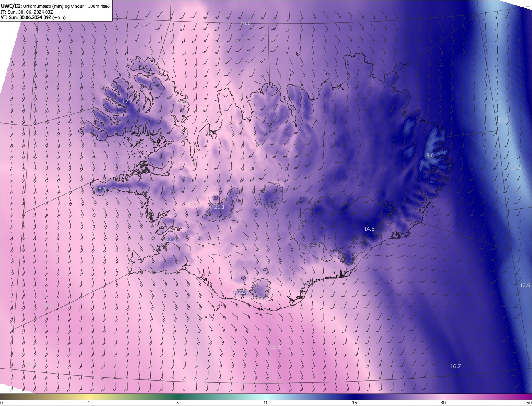The image size is (532, 406).
Task: Click the 10 tick label on color scale
Action: [266, 403]
